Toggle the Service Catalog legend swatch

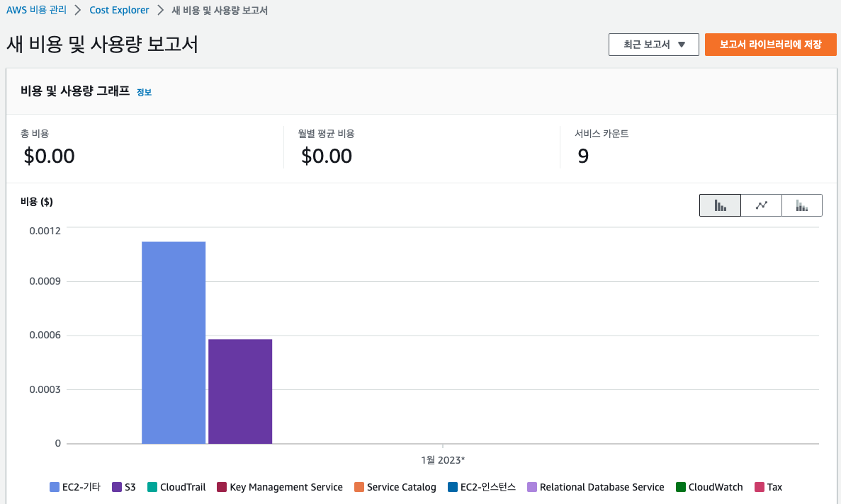pos(359,487)
